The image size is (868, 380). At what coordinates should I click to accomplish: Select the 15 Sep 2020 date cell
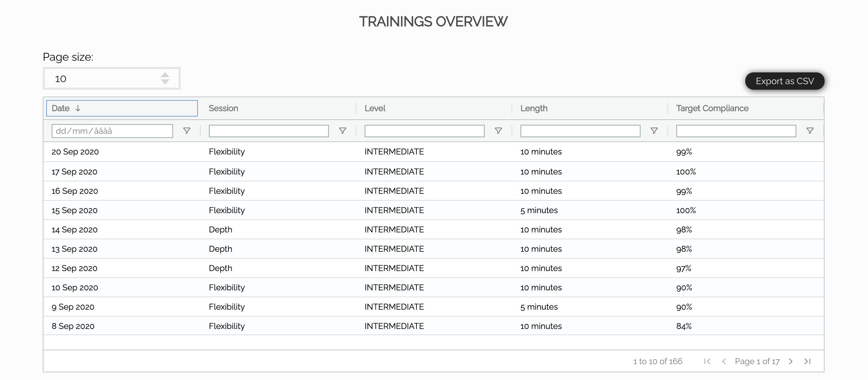point(74,210)
